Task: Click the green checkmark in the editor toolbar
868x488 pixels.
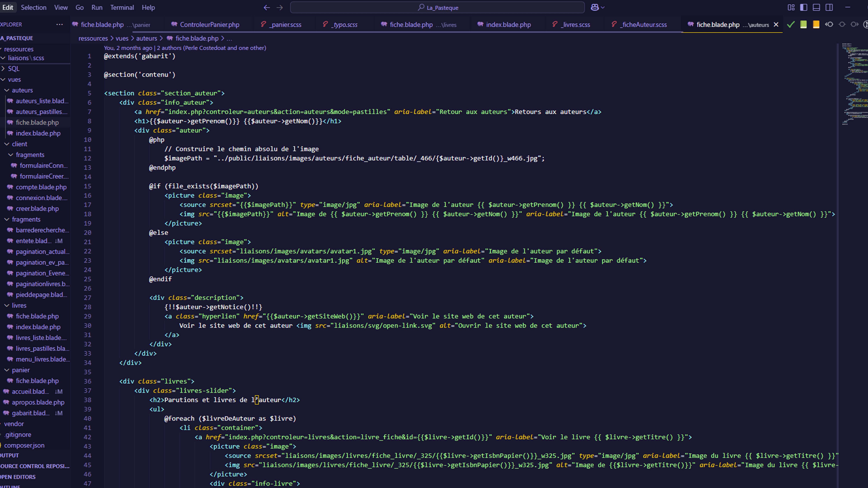Action: (x=791, y=25)
